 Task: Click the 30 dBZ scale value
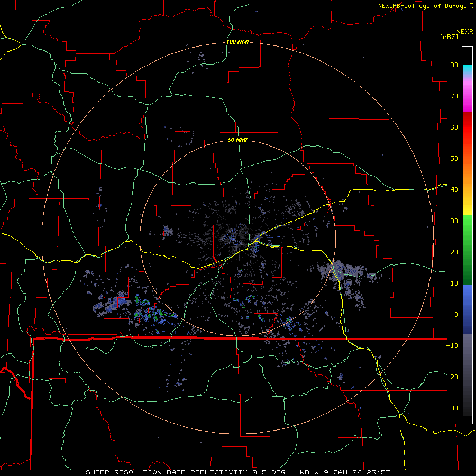[454, 221]
